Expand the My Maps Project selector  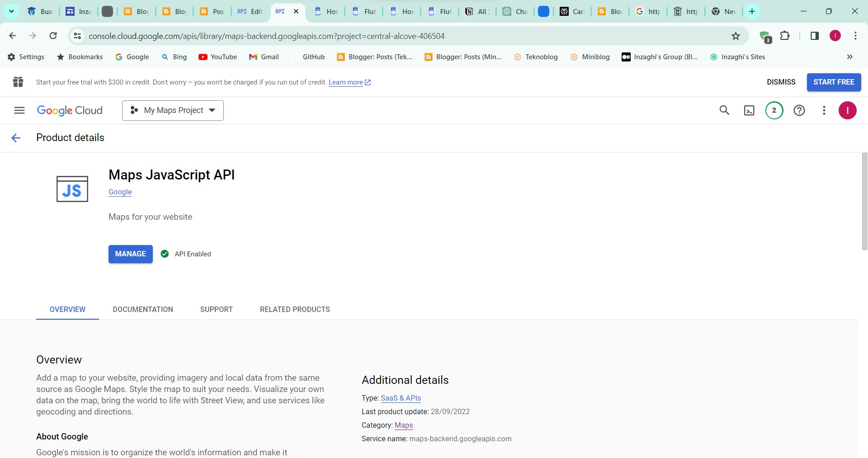click(173, 110)
